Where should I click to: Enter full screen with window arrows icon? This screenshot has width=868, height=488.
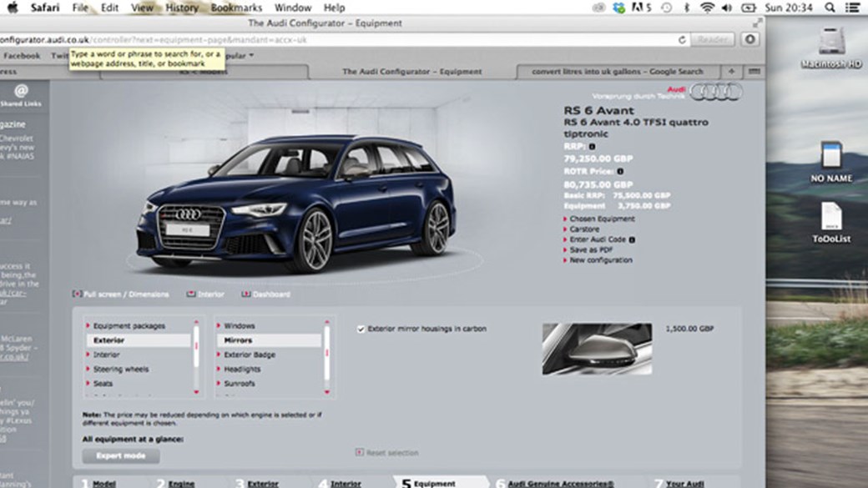tap(757, 23)
